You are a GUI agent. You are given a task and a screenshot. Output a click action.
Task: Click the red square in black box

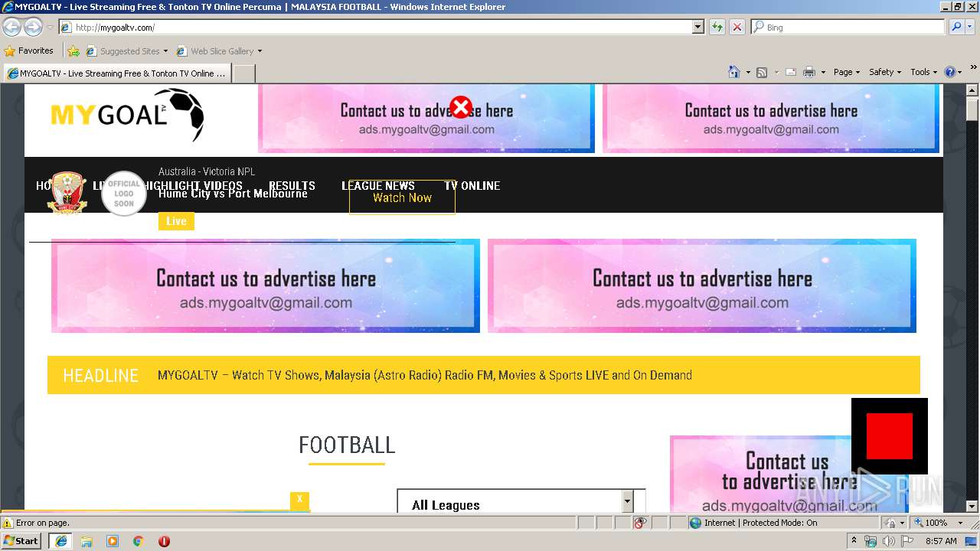[x=890, y=436]
